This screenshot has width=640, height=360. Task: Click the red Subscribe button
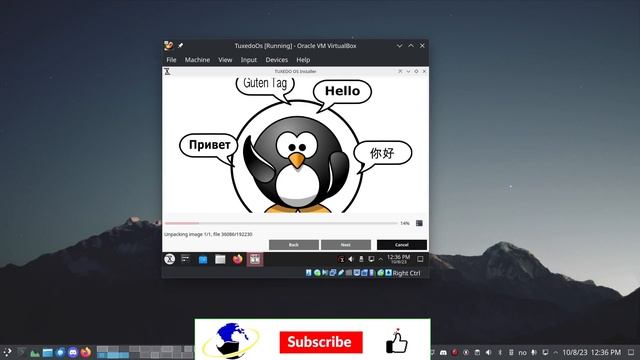tap(321, 342)
